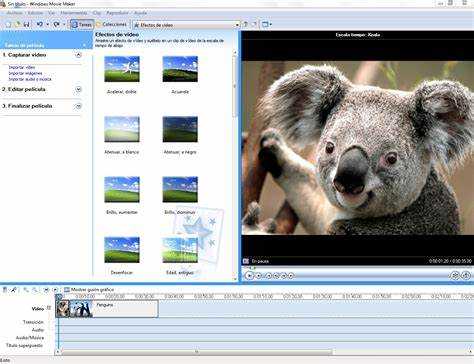Image resolution: width=474 pixels, height=364 pixels.
Task: Click the Importar audio o música link
Action: 30,79
